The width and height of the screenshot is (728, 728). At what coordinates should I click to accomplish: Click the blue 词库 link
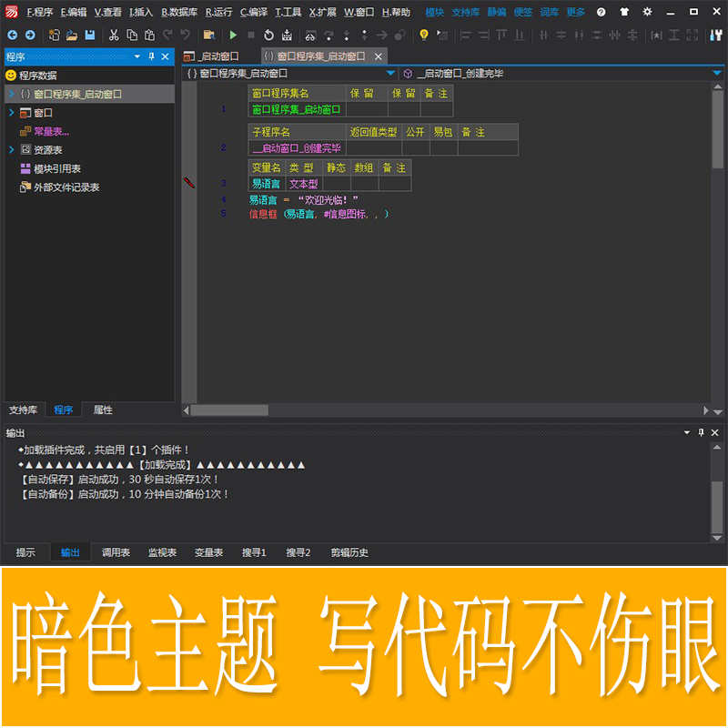pos(550,12)
